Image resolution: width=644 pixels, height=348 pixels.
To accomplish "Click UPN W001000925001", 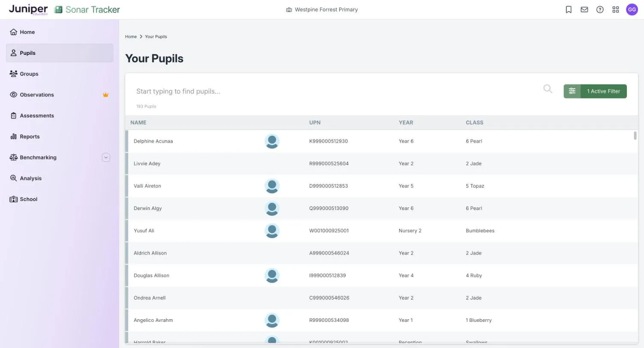I will click(329, 231).
